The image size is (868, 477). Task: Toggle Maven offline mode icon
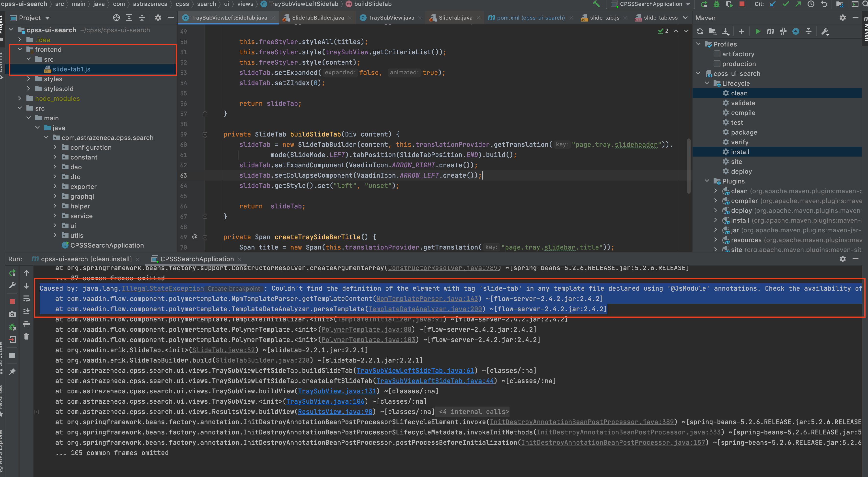click(783, 31)
